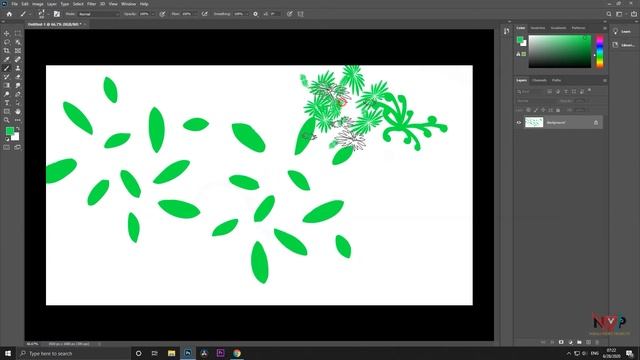Enable airbrush-style build-up

click(x=204, y=14)
